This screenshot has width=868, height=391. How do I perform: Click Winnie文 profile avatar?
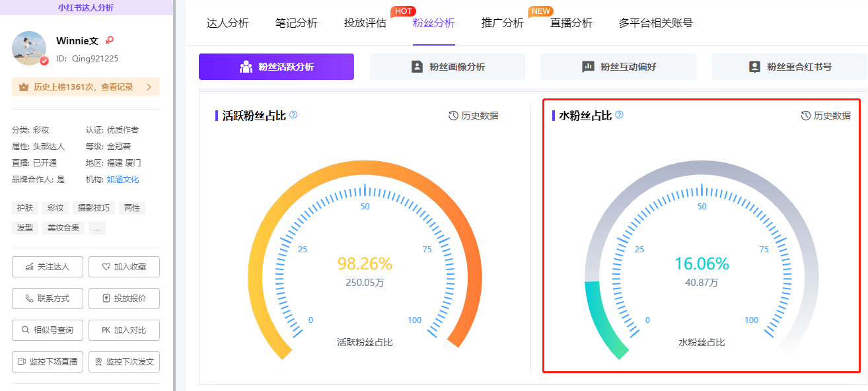[x=30, y=48]
